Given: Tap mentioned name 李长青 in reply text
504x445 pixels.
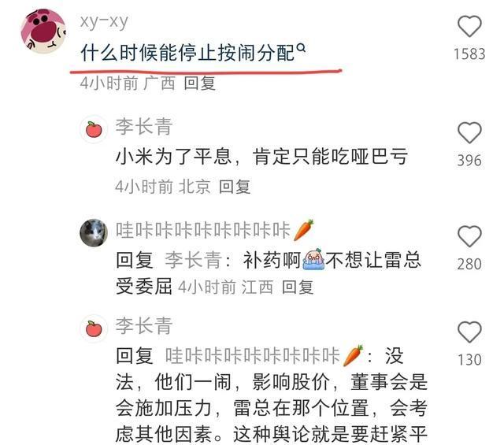Looking at the screenshot, I should pos(194,260).
